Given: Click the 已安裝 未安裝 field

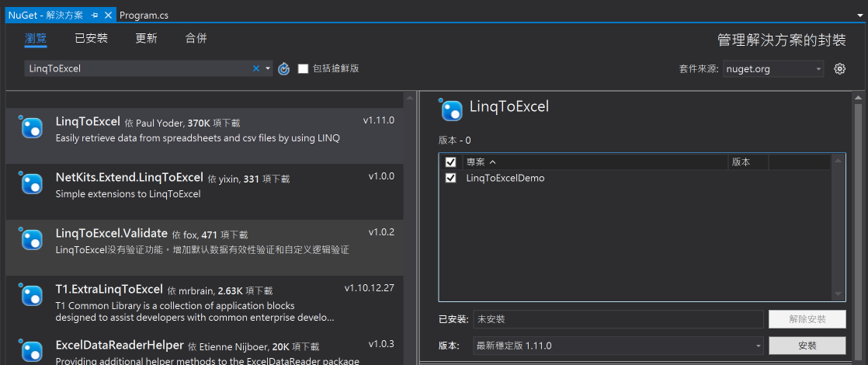Looking at the screenshot, I should pyautogui.click(x=618, y=319).
